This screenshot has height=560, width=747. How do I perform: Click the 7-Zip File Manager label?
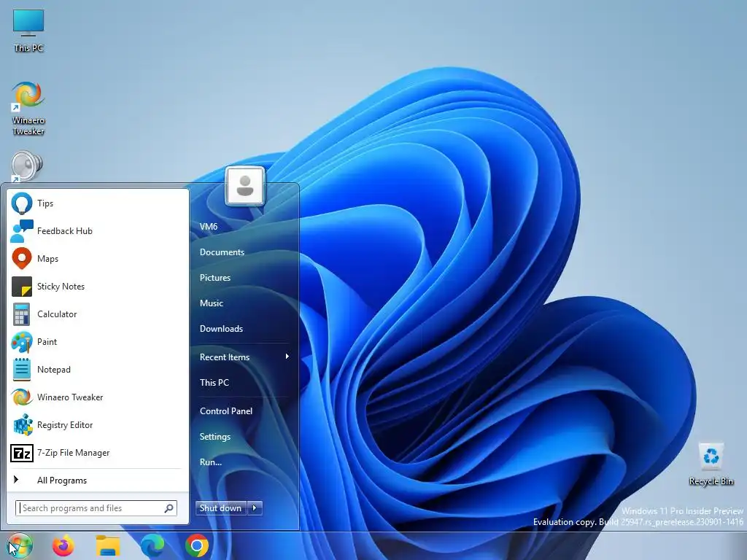pos(74,453)
